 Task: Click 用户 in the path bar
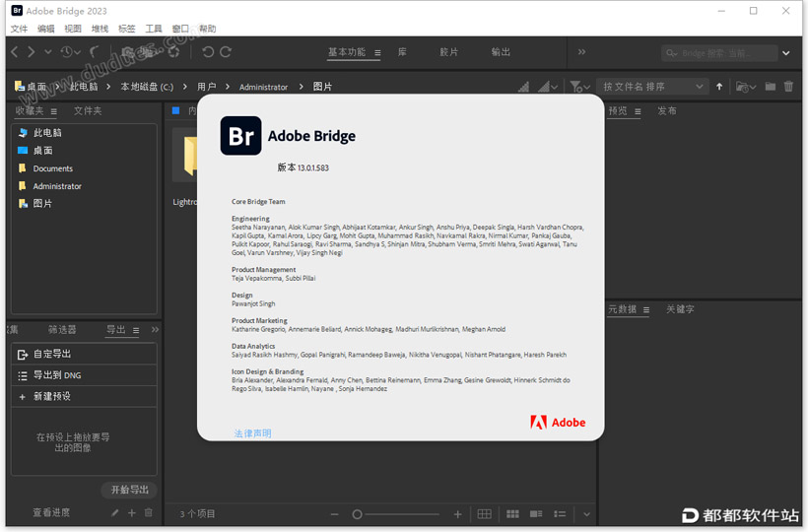[x=207, y=87]
